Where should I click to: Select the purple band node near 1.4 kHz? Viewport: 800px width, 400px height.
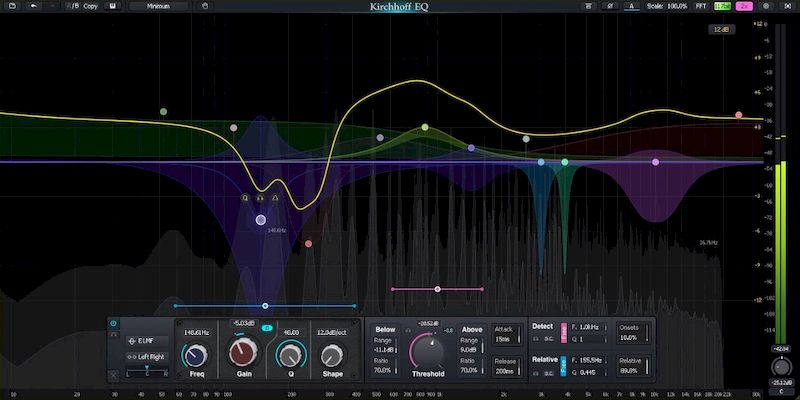tap(471, 148)
